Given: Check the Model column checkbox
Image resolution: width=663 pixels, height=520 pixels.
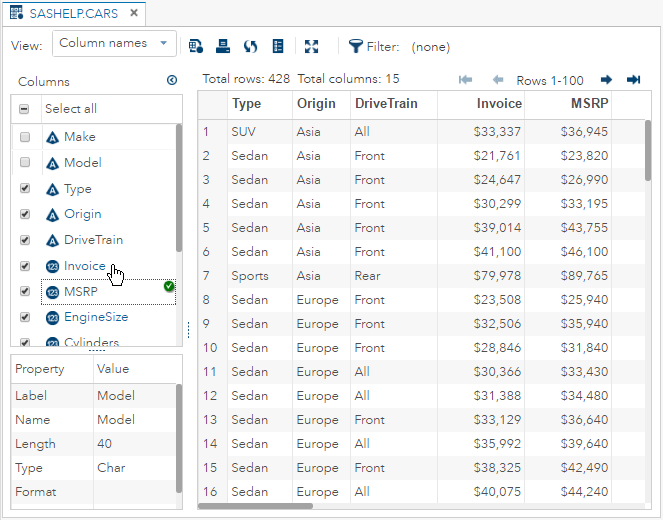Looking at the screenshot, I should [25, 163].
